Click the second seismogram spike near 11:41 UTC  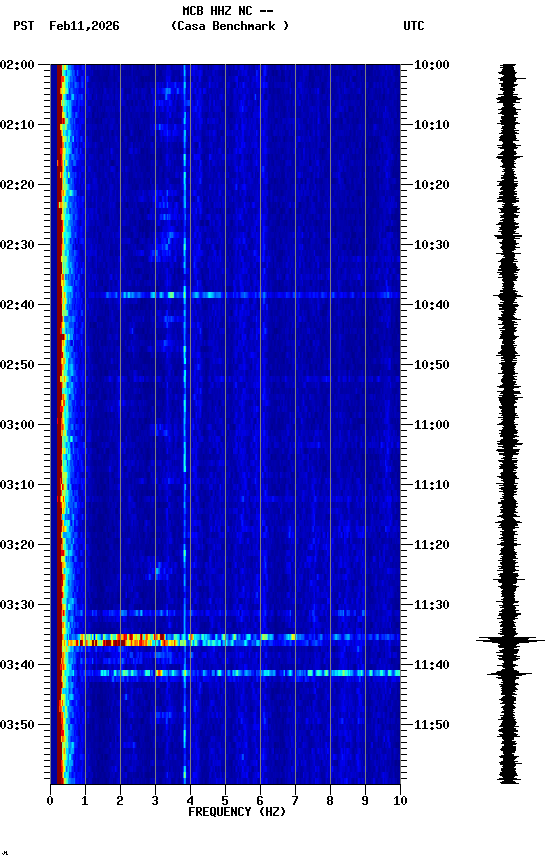[x=510, y=674]
